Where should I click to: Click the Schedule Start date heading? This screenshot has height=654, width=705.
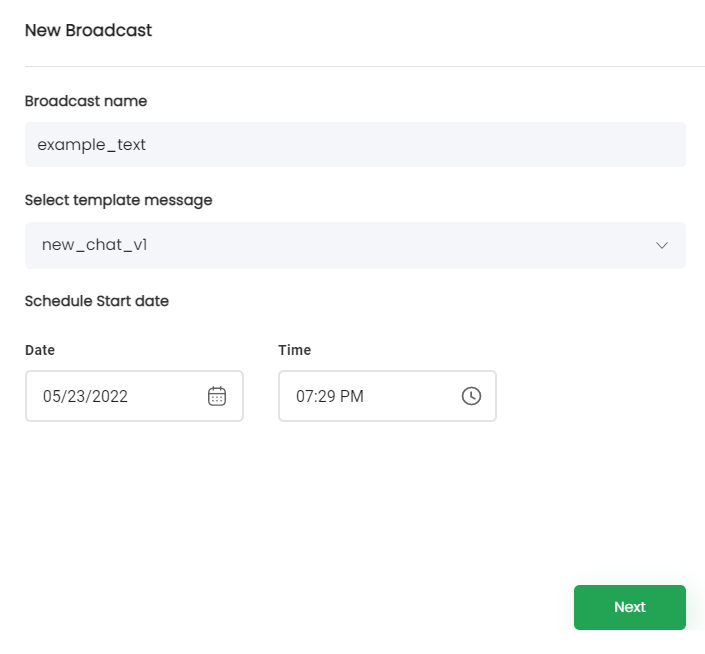click(96, 301)
